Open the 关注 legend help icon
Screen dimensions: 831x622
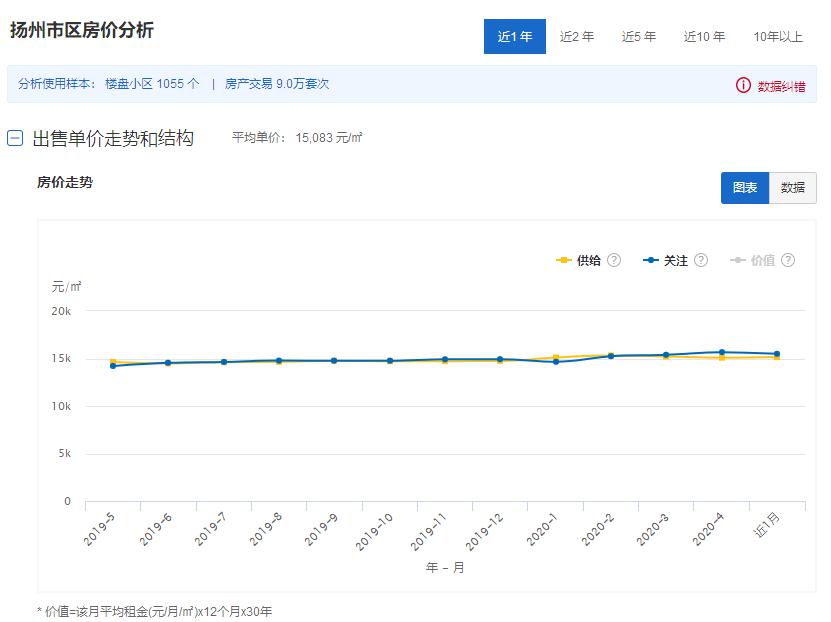pyautogui.click(x=701, y=260)
